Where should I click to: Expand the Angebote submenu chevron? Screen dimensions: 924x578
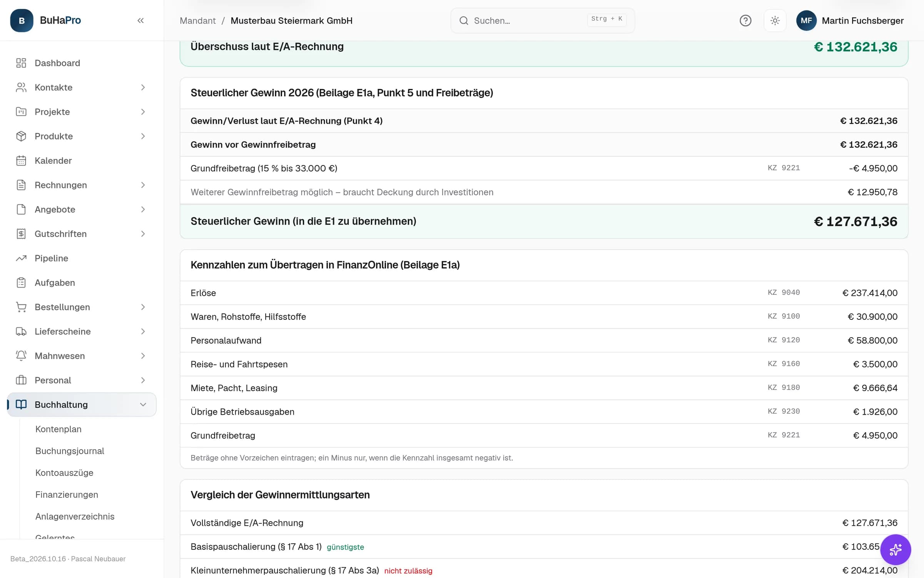click(143, 209)
